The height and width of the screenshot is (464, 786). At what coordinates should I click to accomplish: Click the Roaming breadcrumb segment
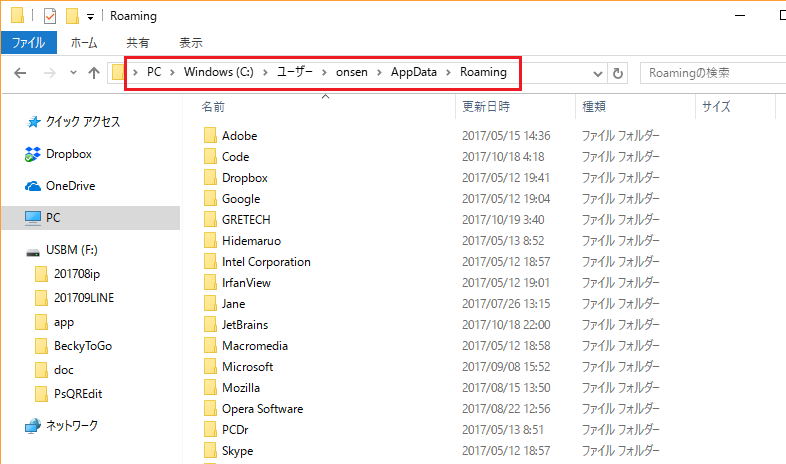click(x=483, y=72)
